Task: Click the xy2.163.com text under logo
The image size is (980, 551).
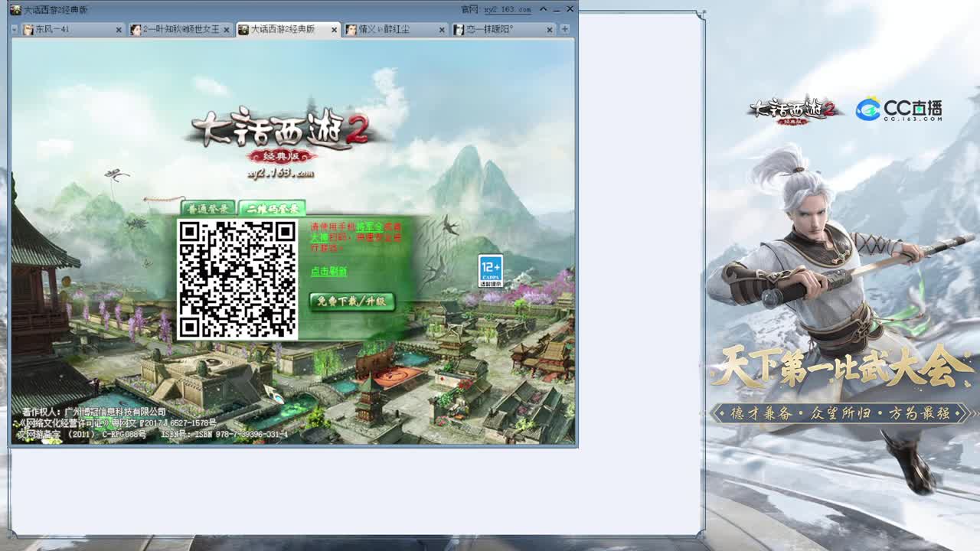Action: (280, 173)
